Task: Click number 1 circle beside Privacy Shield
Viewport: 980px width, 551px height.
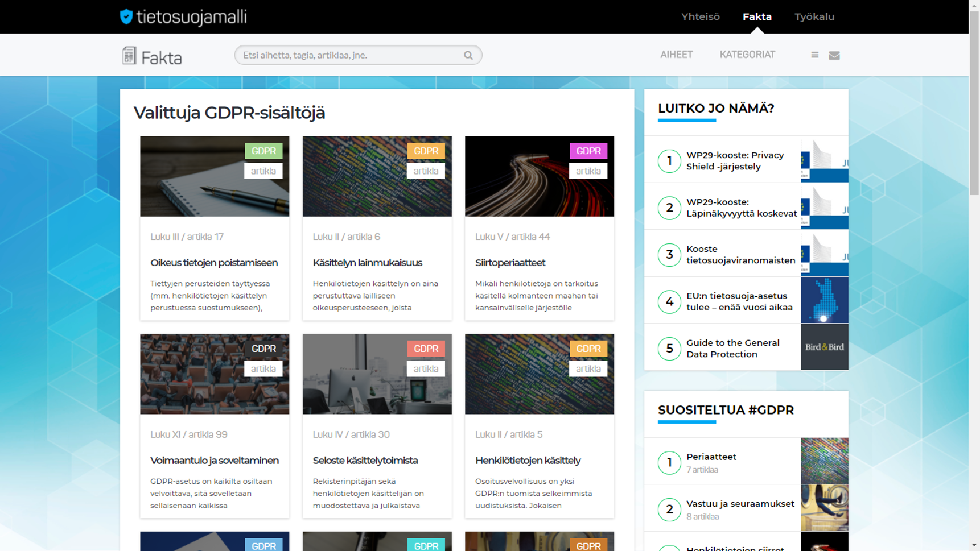Action: click(x=669, y=161)
